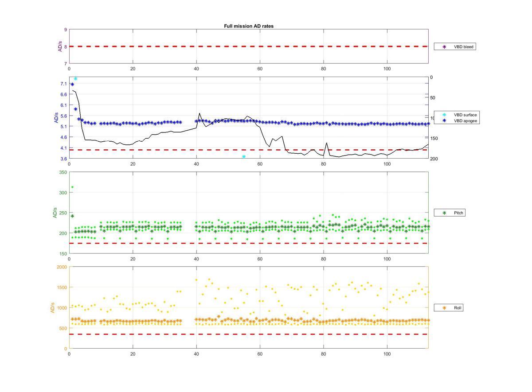Click the '7.1' tick on VBD axis
Viewport: 532px width, 392px height.
coord(63,84)
